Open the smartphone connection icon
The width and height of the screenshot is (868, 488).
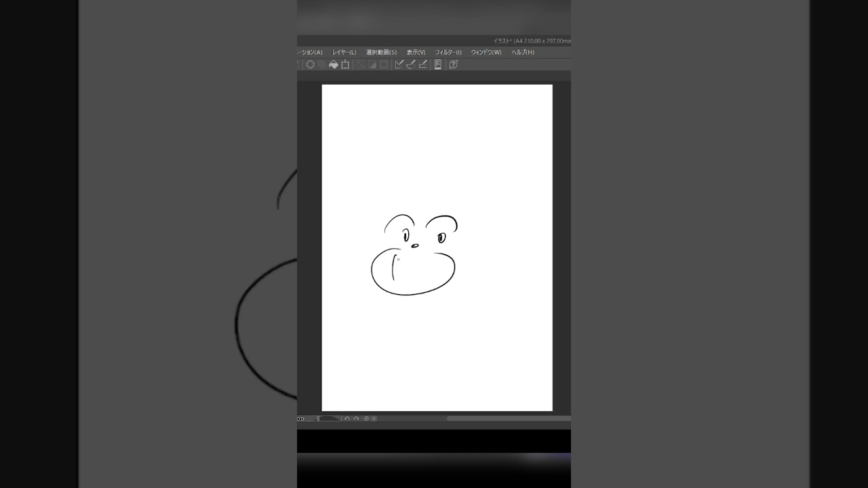[438, 64]
